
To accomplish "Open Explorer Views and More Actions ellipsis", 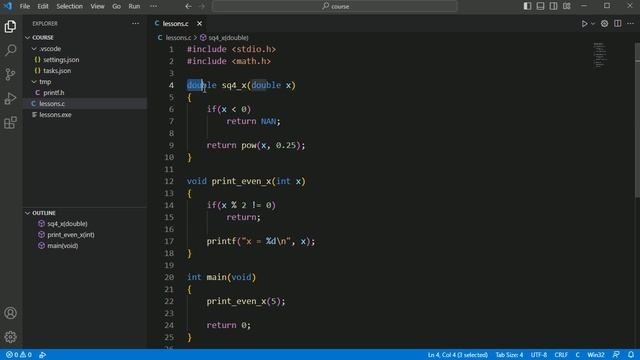I will point(136,24).
